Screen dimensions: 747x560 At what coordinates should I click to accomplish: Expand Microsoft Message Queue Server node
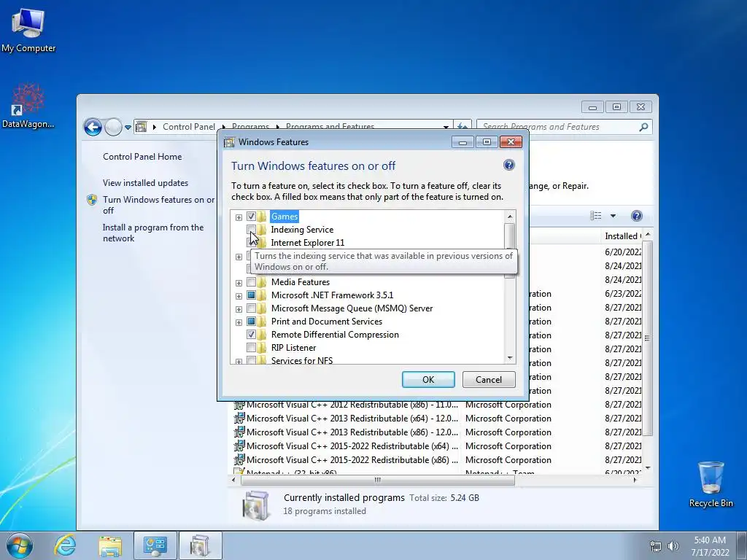(x=239, y=309)
